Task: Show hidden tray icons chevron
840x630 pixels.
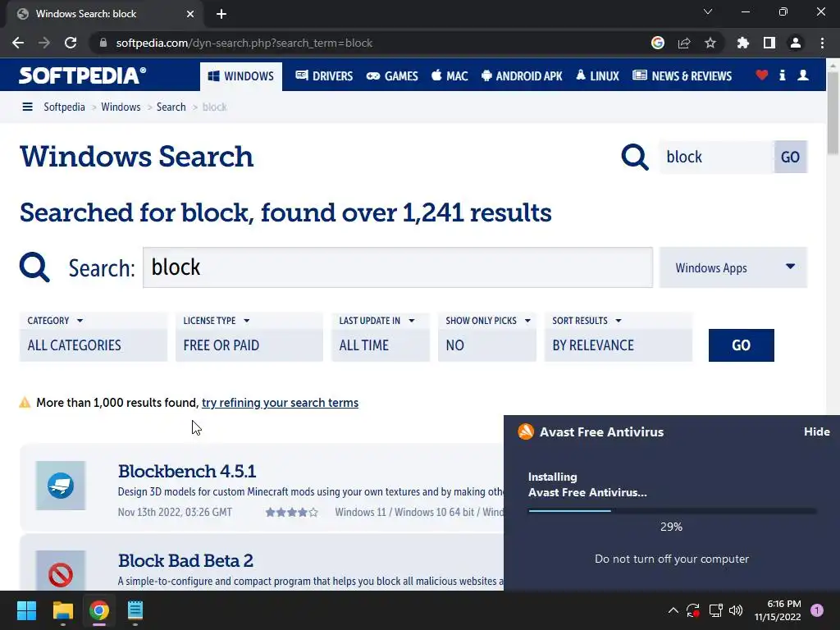Action: (x=673, y=610)
